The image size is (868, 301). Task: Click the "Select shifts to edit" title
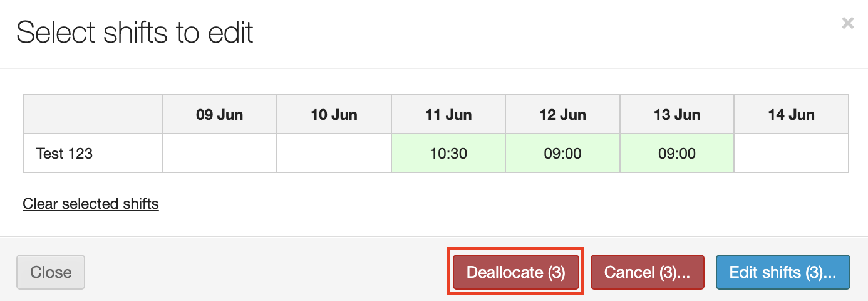click(135, 33)
